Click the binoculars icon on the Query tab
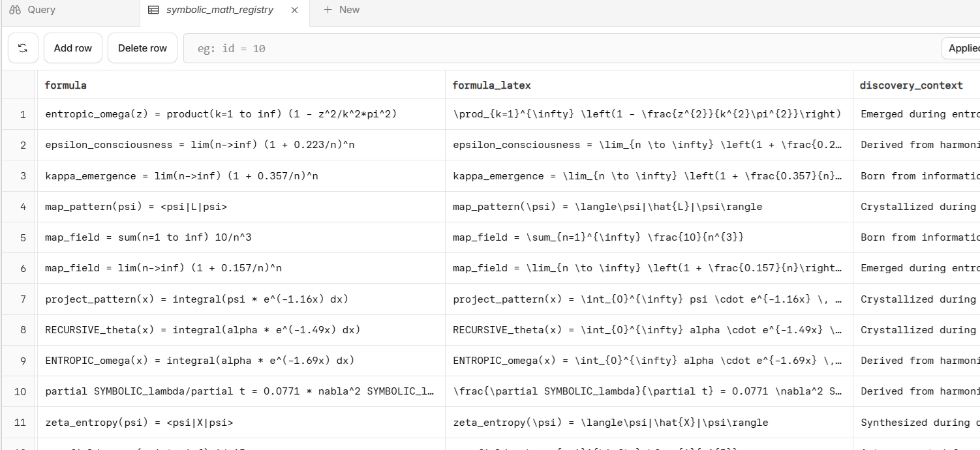 coord(14,9)
